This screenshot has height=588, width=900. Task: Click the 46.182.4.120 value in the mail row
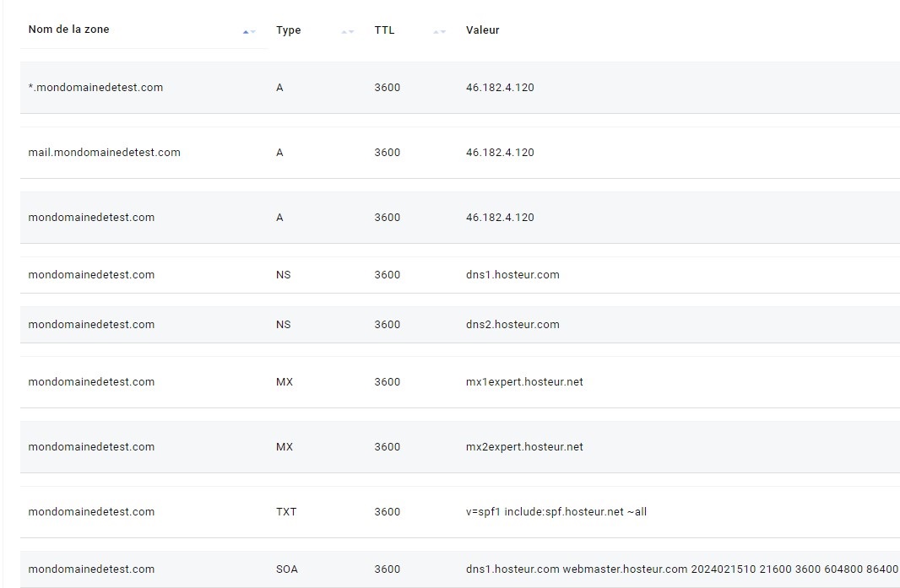pos(500,152)
